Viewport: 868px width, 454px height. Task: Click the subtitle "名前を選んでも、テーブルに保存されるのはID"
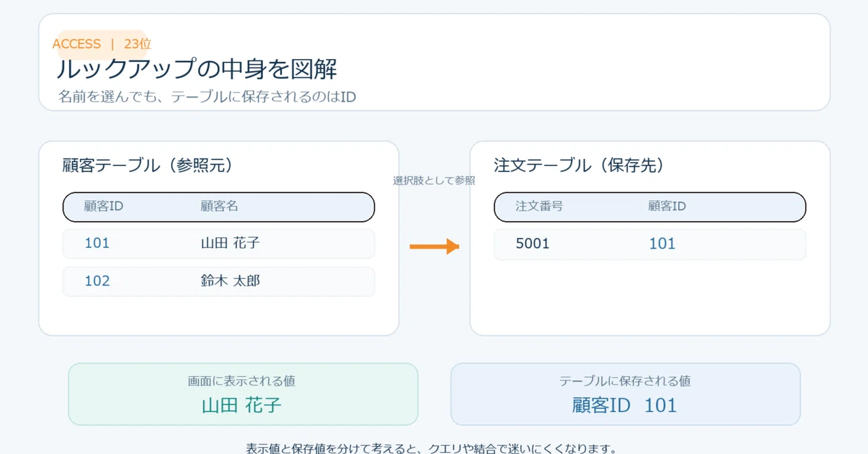207,97
